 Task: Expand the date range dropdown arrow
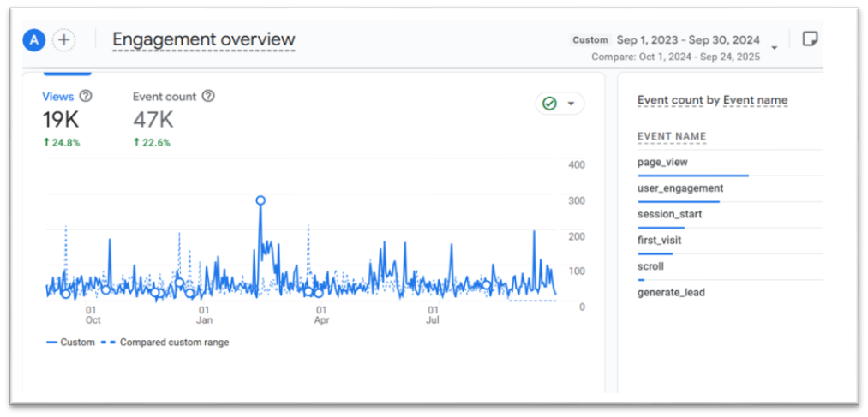[775, 48]
